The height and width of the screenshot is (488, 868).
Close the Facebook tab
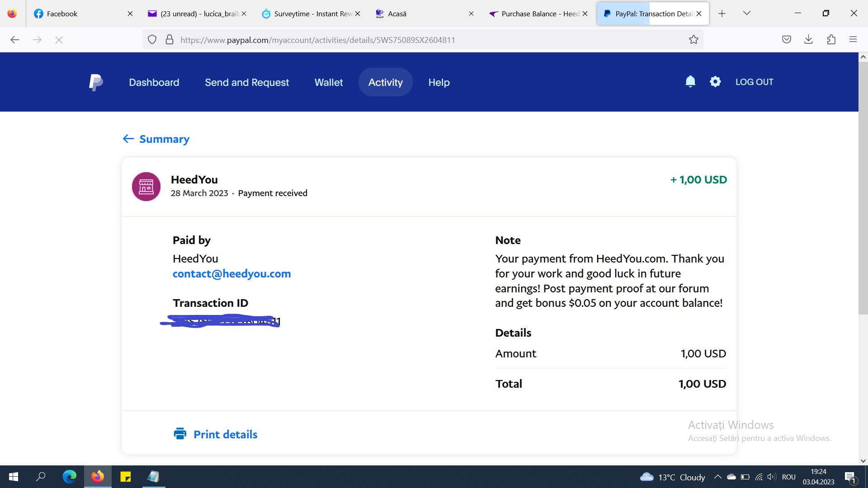click(130, 14)
